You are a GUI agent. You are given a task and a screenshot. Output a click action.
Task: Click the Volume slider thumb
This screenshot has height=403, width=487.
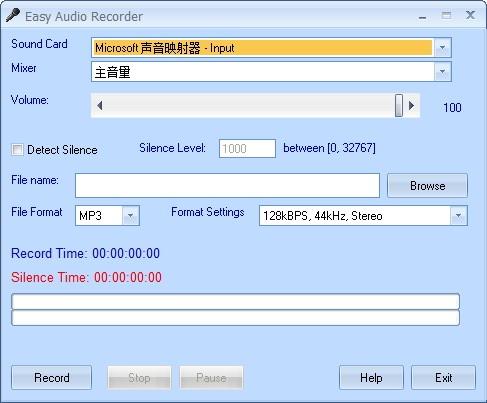click(399, 105)
